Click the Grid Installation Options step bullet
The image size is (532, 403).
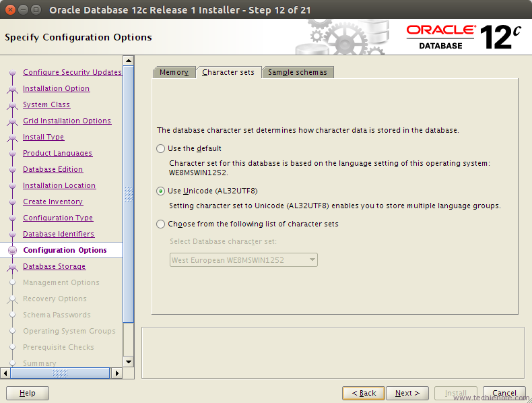[x=13, y=121]
